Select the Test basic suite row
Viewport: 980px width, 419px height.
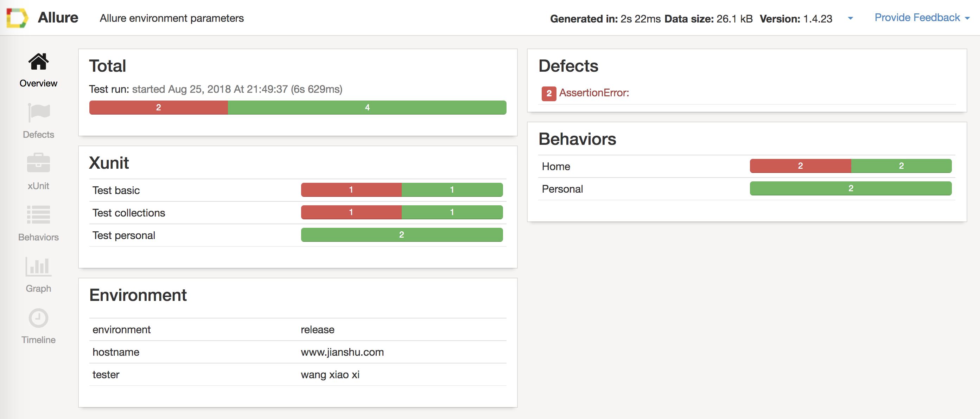[x=116, y=190]
